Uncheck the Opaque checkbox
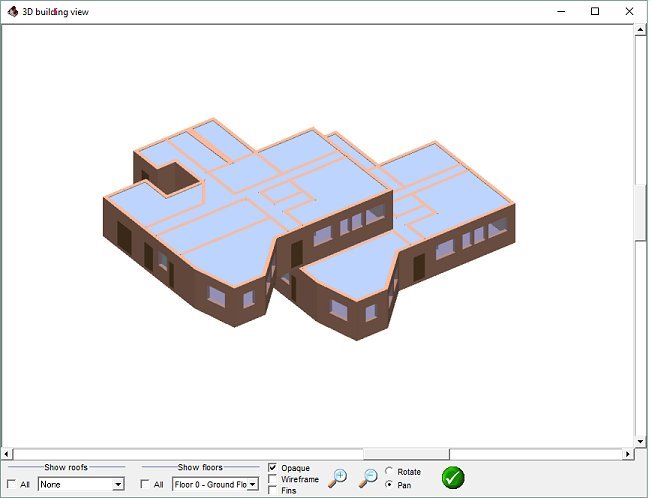This screenshot has height=498, width=652. [x=272, y=468]
